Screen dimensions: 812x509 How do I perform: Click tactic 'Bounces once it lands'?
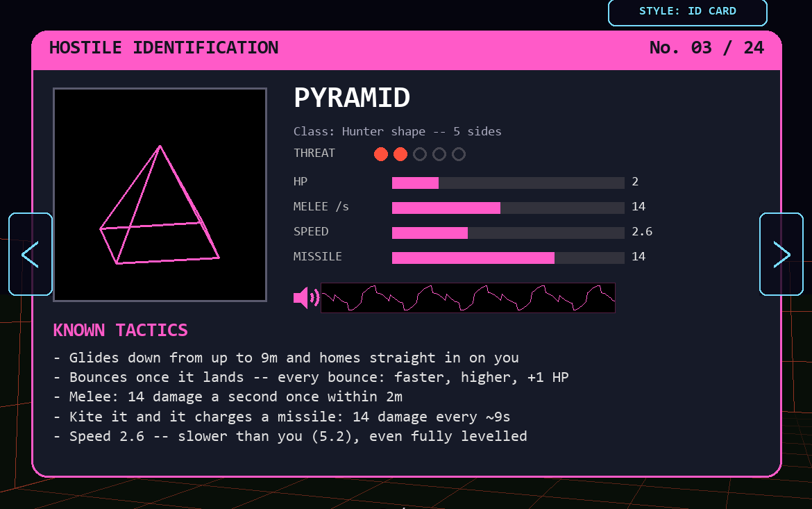[311, 377]
